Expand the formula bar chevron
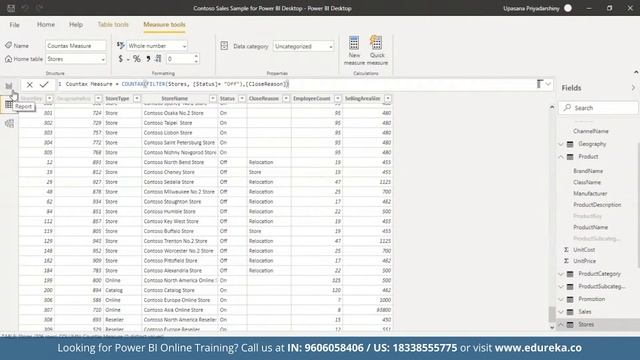This screenshot has width=640, height=360. click(548, 84)
